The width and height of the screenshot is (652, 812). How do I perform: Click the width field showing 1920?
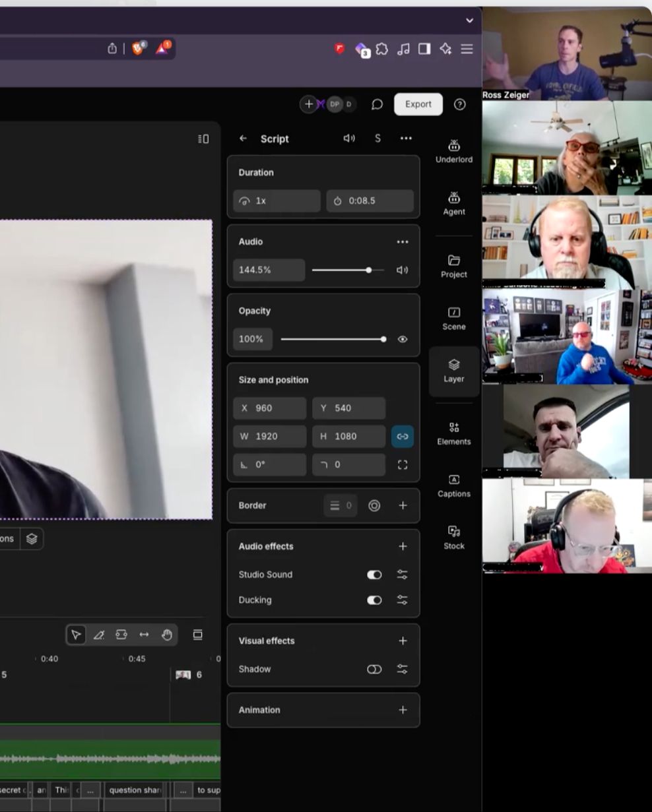pyautogui.click(x=270, y=437)
